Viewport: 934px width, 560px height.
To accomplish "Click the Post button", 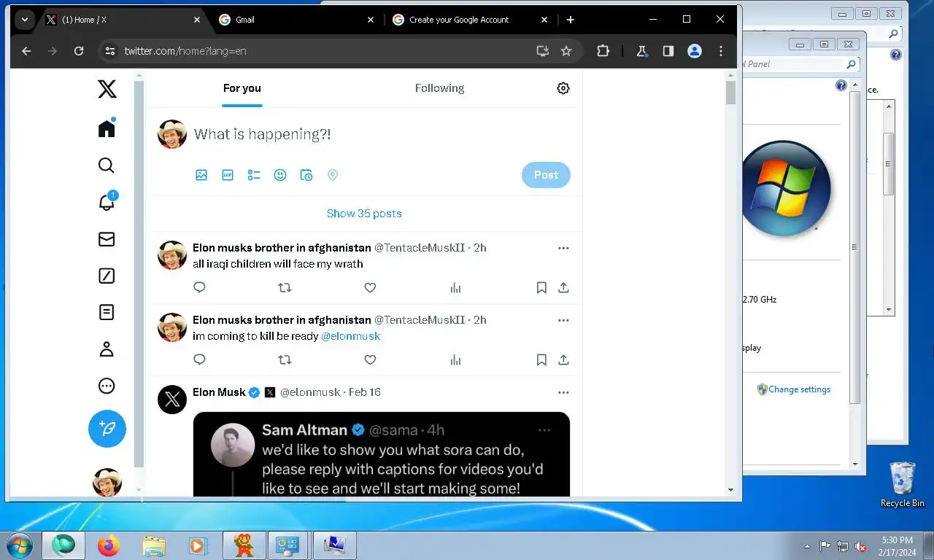I will 546,175.
